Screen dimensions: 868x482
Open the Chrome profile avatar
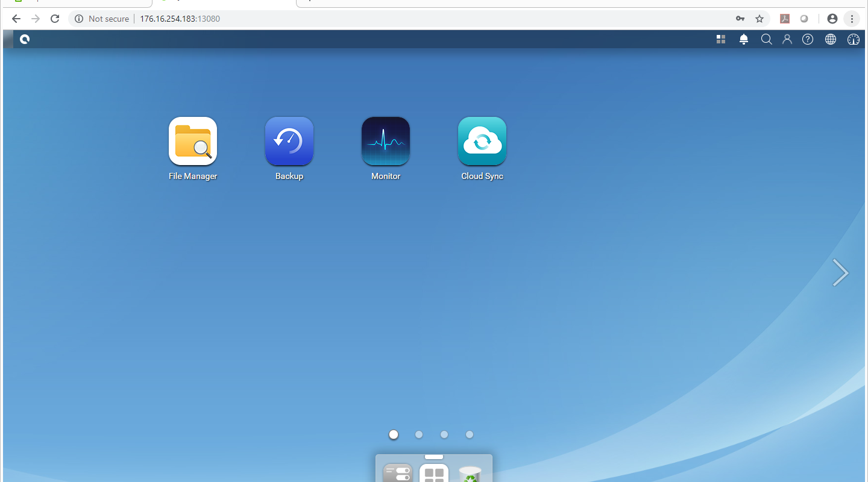pos(832,19)
